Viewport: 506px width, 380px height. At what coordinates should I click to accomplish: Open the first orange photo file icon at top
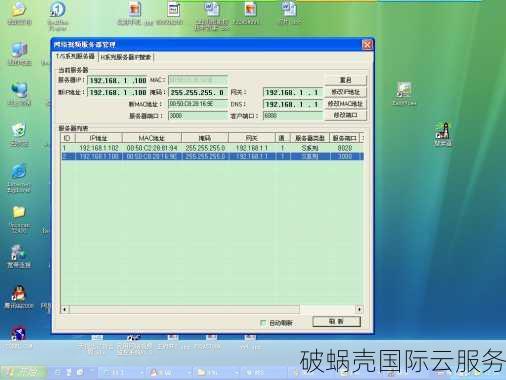coord(135,9)
